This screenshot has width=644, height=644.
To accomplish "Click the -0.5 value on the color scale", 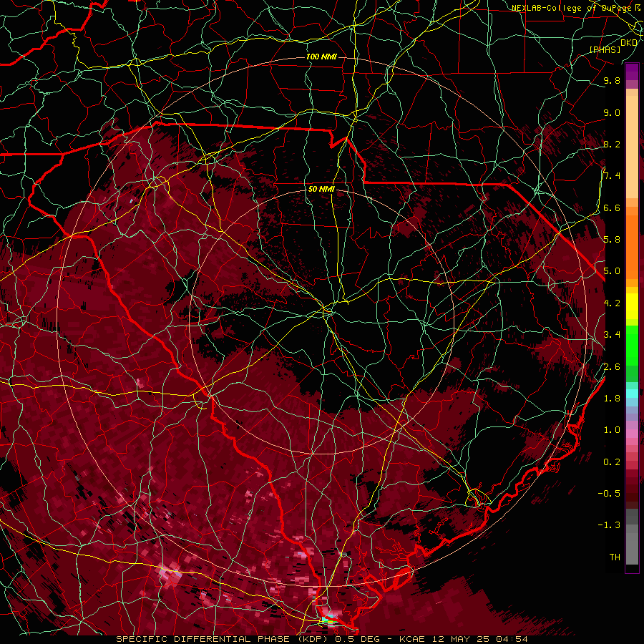I will (x=609, y=494).
